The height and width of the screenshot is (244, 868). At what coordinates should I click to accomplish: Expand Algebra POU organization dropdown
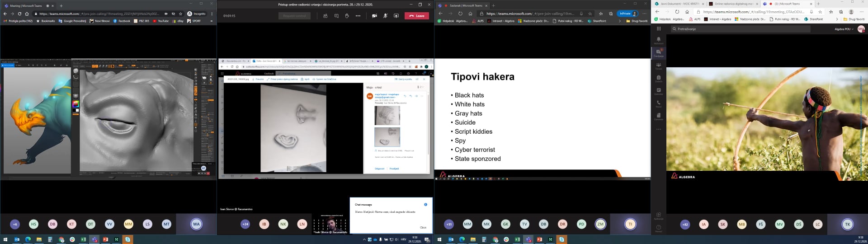[844, 29]
